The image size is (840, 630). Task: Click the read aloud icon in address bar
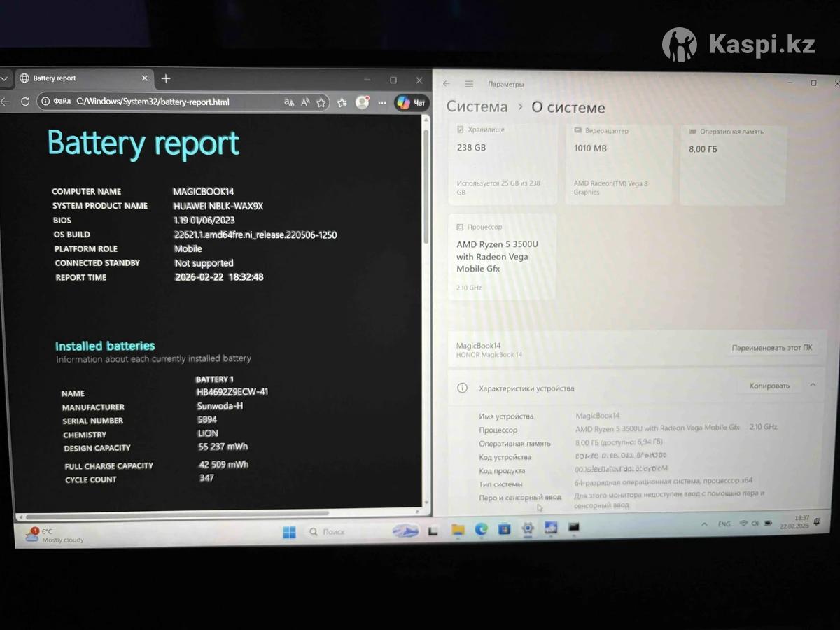(x=305, y=102)
